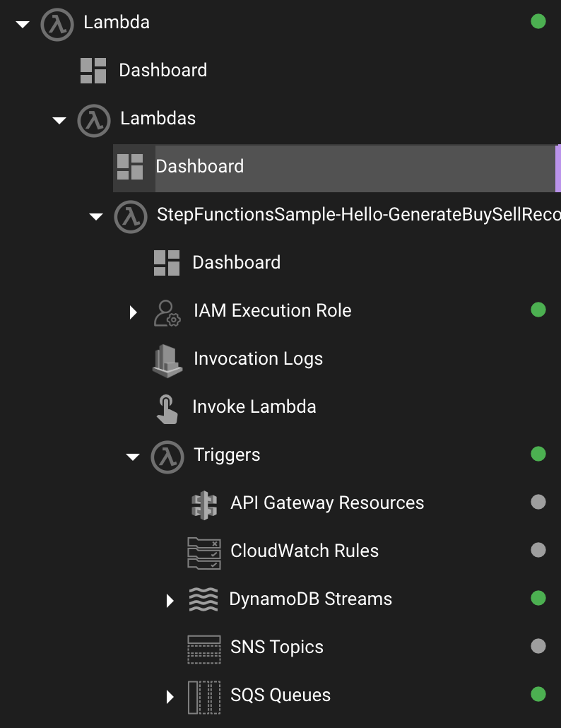Select the Lambdas tree label

pos(158,119)
